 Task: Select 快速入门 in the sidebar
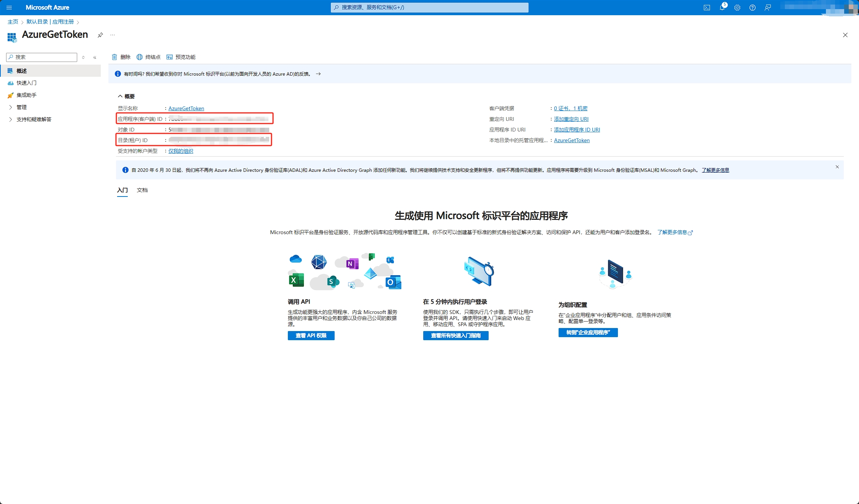pyautogui.click(x=26, y=83)
